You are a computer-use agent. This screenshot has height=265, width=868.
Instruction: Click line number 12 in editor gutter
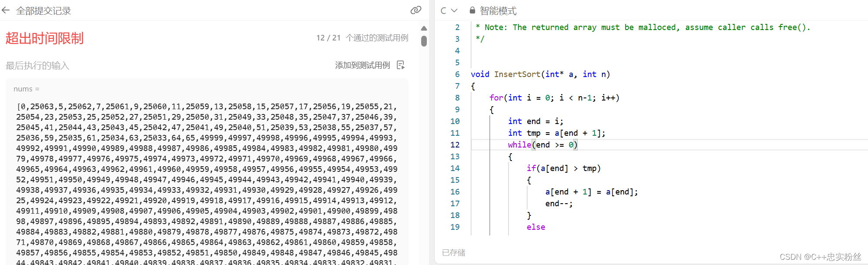(x=455, y=145)
